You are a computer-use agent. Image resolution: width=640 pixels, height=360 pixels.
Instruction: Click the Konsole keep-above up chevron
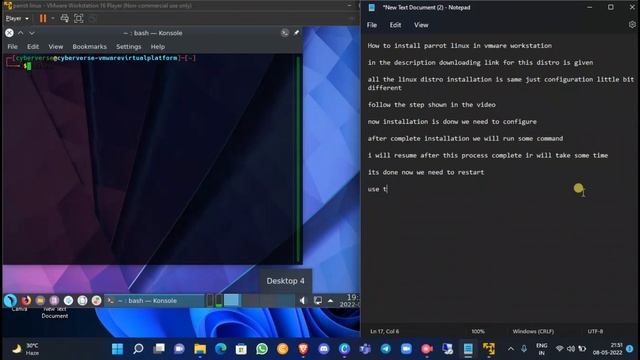pyautogui.click(x=20, y=33)
